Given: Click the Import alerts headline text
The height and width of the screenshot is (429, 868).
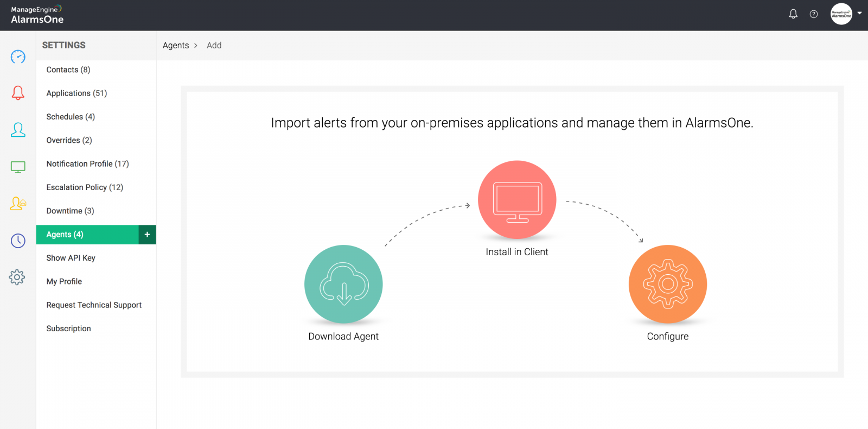Looking at the screenshot, I should [512, 123].
